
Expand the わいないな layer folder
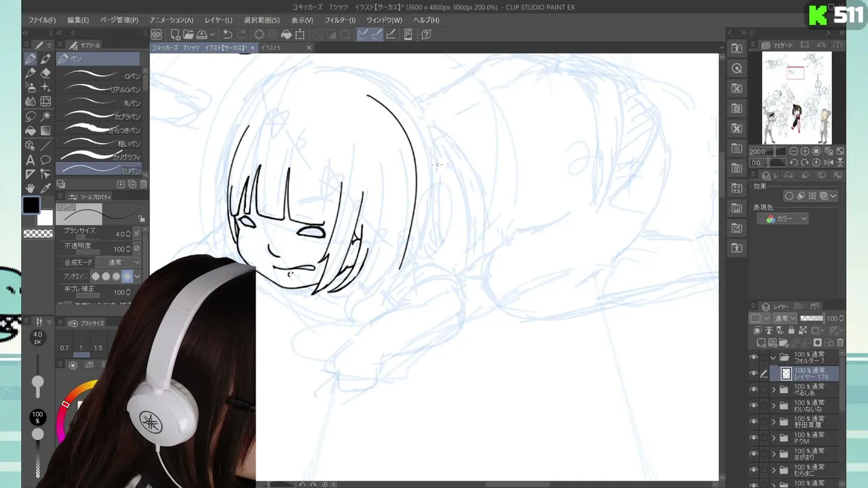773,405
